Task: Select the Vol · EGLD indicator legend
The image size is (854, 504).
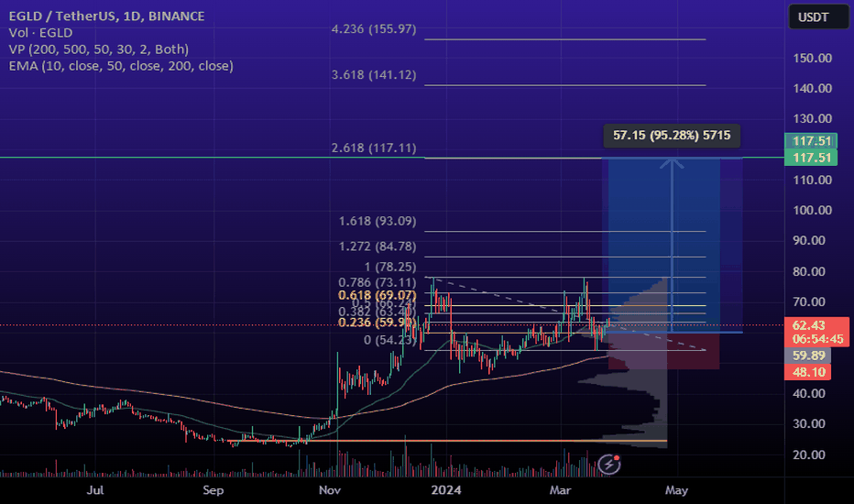Action: point(40,33)
